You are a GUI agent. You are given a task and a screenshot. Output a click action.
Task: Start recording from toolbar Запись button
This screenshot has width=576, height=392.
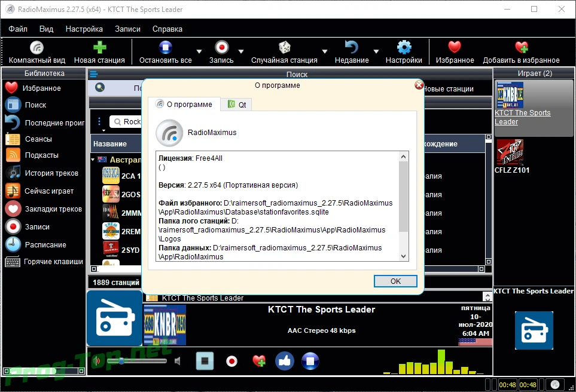(221, 52)
